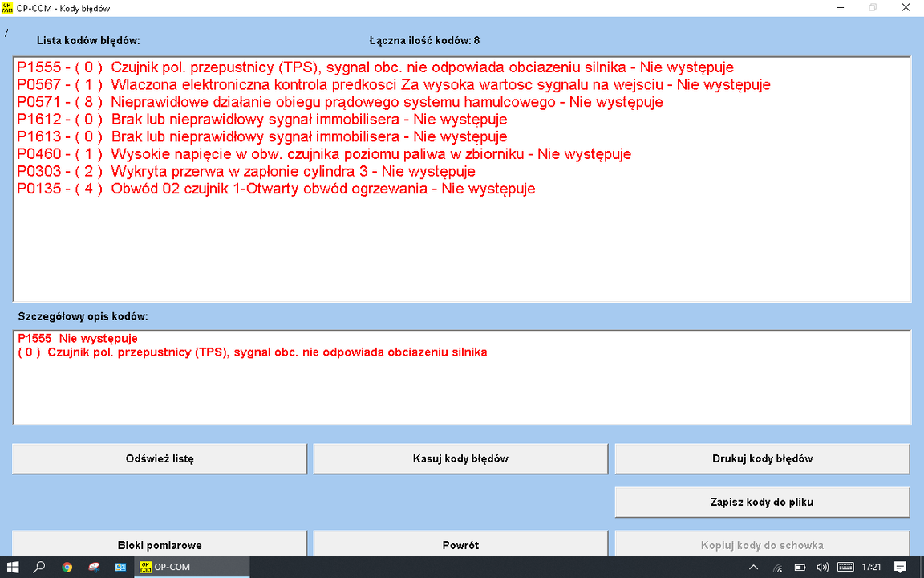Open the touch keyboard tray icon

[844, 568]
